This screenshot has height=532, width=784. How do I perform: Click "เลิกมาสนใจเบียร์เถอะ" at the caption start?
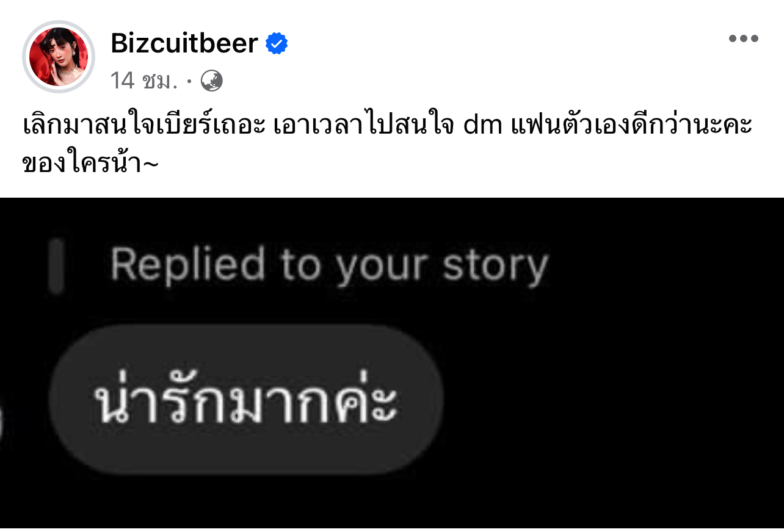134,126
